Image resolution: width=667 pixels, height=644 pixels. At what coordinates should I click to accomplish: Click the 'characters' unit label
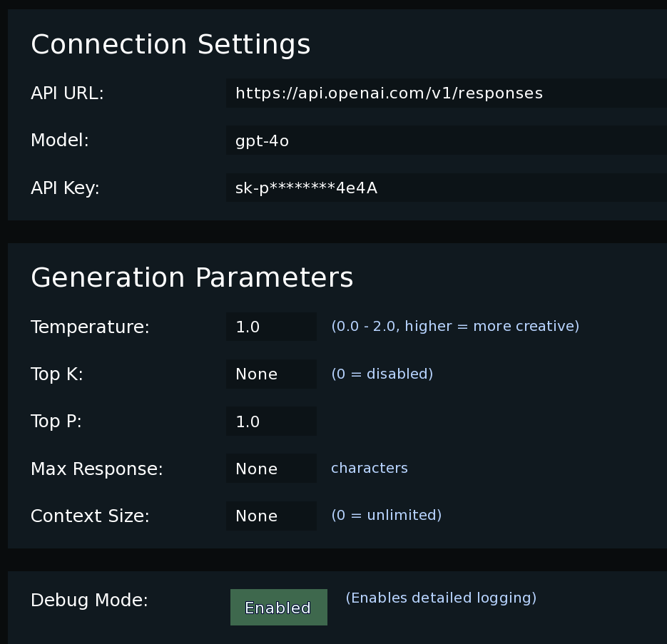pyautogui.click(x=370, y=468)
